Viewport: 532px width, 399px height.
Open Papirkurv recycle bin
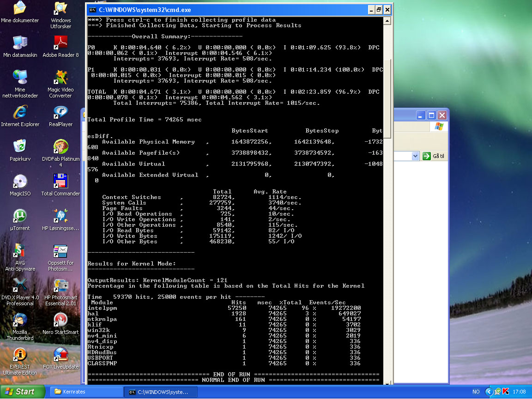20,147
